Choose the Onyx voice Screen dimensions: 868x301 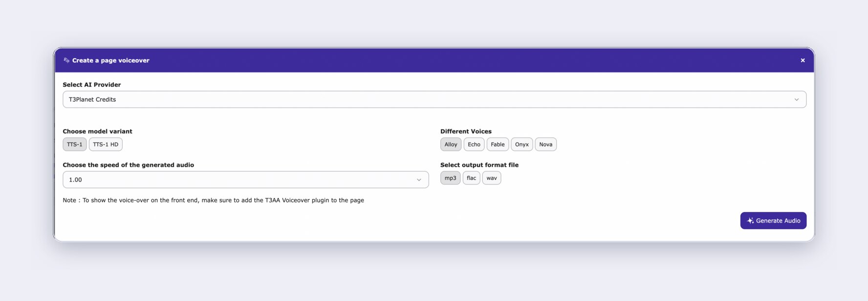click(x=521, y=144)
